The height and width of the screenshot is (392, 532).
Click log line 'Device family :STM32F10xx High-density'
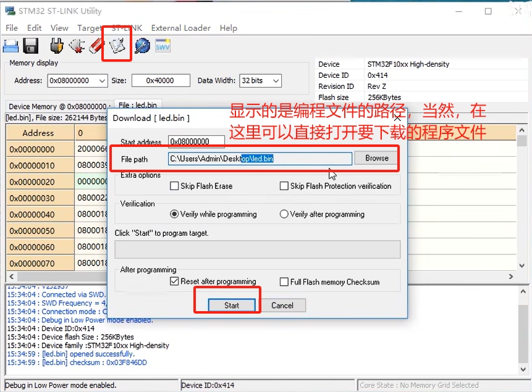pyautogui.click(x=88, y=345)
